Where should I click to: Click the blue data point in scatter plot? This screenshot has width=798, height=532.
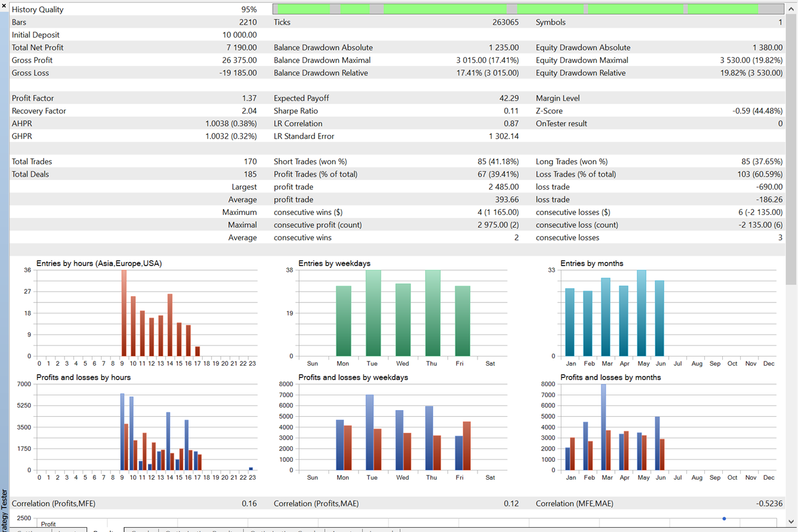click(724, 518)
